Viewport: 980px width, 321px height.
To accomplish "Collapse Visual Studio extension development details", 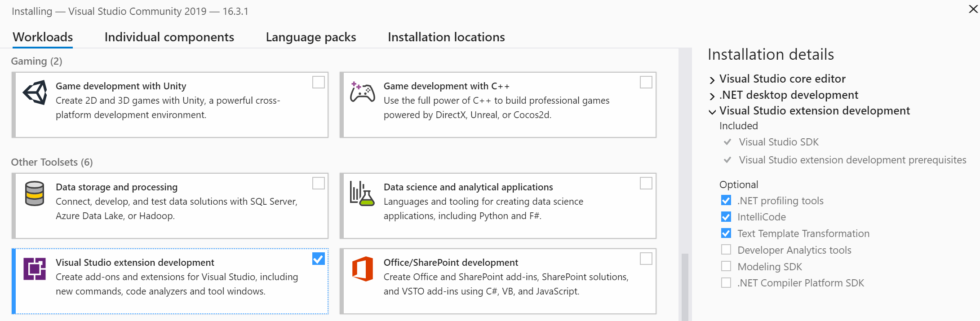I will click(712, 112).
